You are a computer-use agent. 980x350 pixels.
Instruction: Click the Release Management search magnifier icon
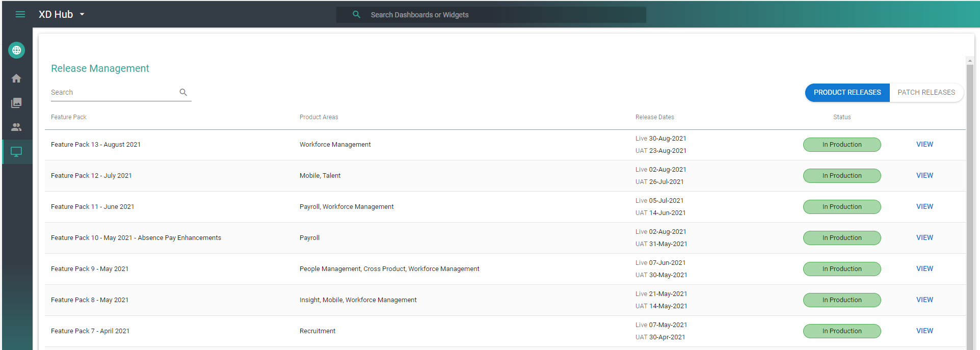183,92
